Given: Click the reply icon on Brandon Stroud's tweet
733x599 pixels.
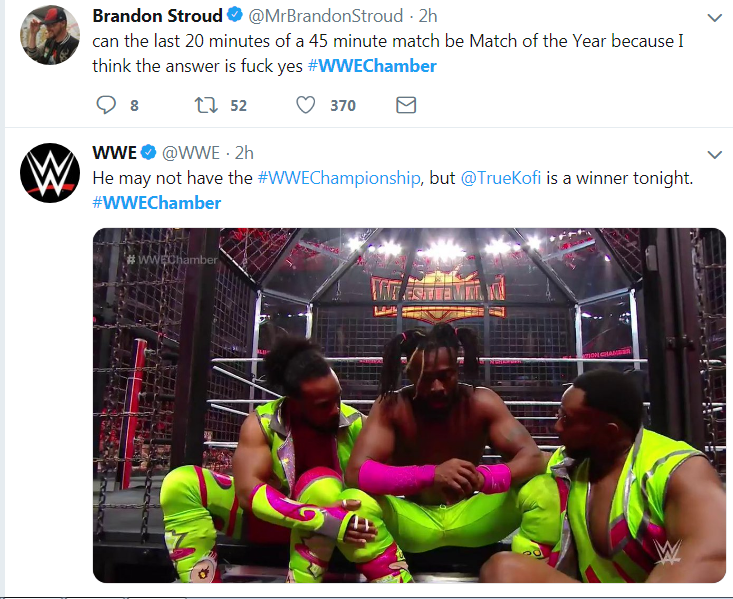Looking at the screenshot, I should click(x=106, y=105).
